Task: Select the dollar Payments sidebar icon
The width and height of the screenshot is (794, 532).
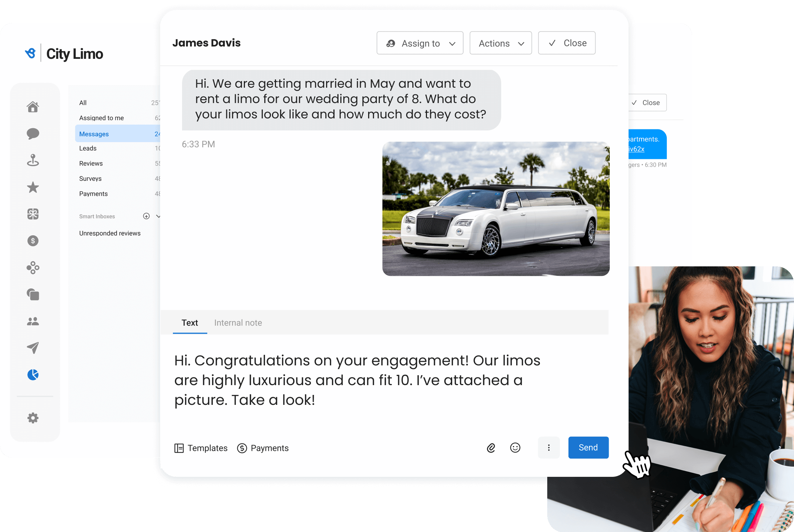Action: click(33, 241)
